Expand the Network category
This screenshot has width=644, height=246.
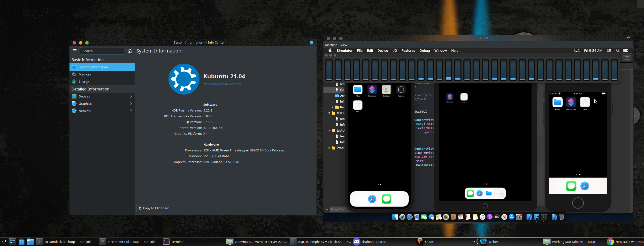(102, 111)
